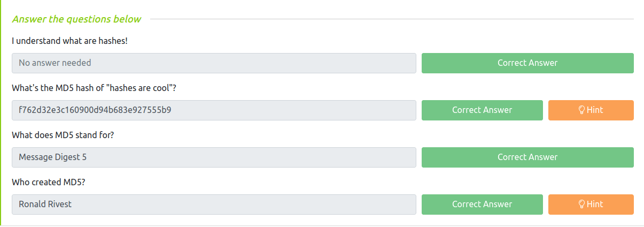Viewport: 644px width, 227px height.
Task: Click Correct Answer next to "Ronald Rivest"
Action: pos(482,205)
